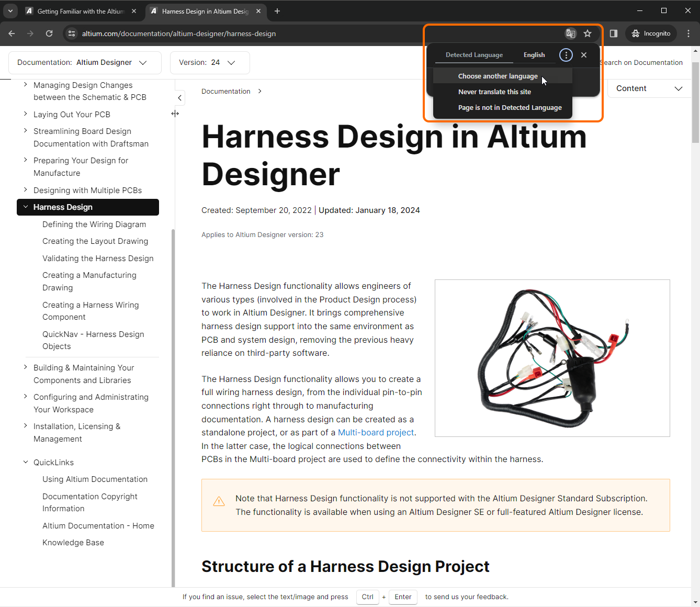This screenshot has height=607, width=700.
Task: Click the sidebar resize handle icon
Action: (175, 114)
